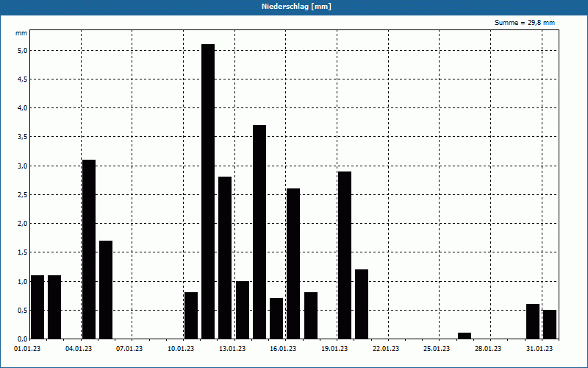The height and width of the screenshot is (368, 588).
Task: Click the 2,9 mm bar at 19.01.23
Action: pos(345,255)
